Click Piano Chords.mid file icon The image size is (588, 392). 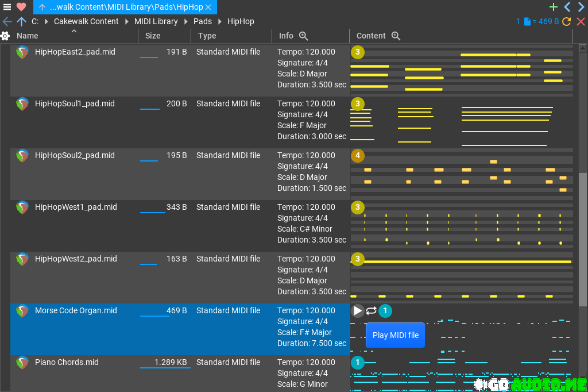tap(22, 363)
